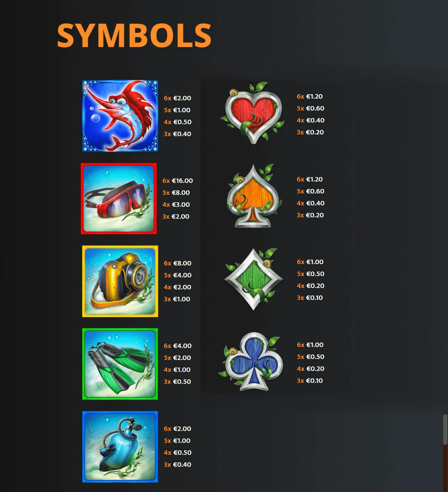Click the goggles 6x €16.00 payout
Screen dimensions: 448x492
pos(177,181)
